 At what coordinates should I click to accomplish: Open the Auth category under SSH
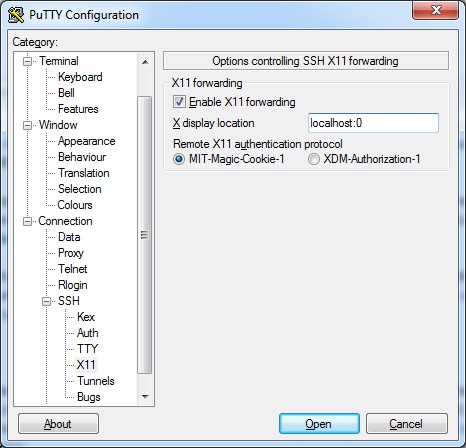point(88,333)
